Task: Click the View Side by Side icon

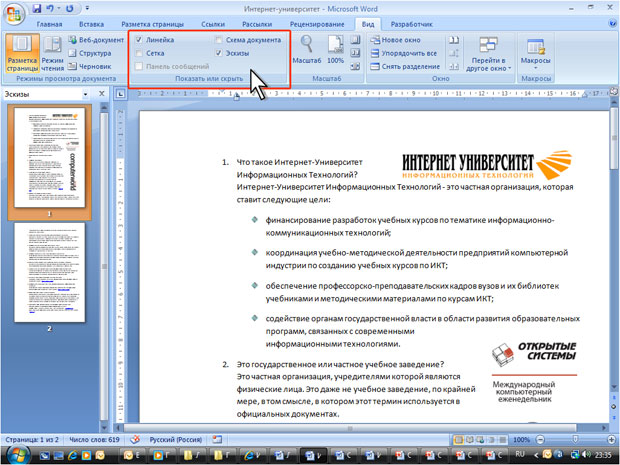Action: pyautogui.click(x=454, y=40)
